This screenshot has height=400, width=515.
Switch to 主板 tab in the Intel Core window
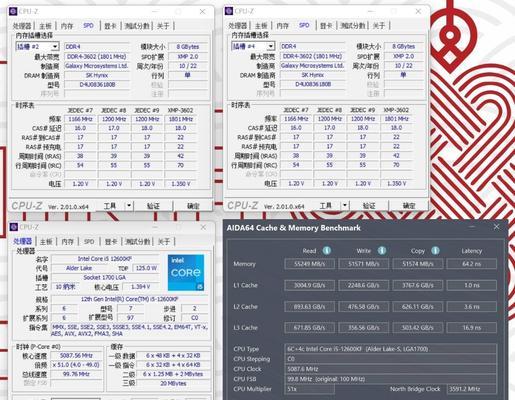coord(46,242)
